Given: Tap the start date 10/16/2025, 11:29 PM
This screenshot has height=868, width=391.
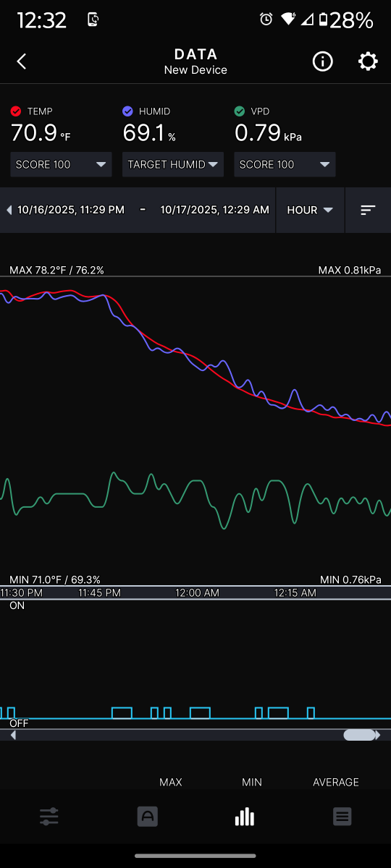Looking at the screenshot, I should click(71, 210).
